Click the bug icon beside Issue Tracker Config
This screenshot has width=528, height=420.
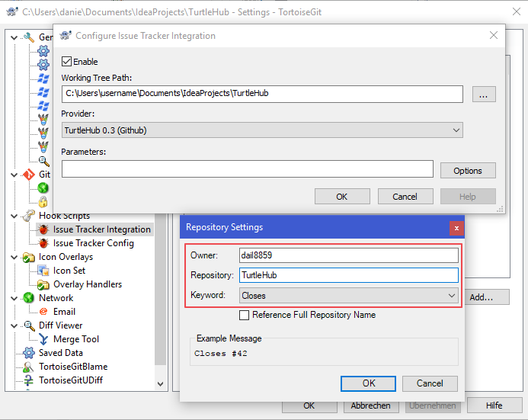point(43,243)
